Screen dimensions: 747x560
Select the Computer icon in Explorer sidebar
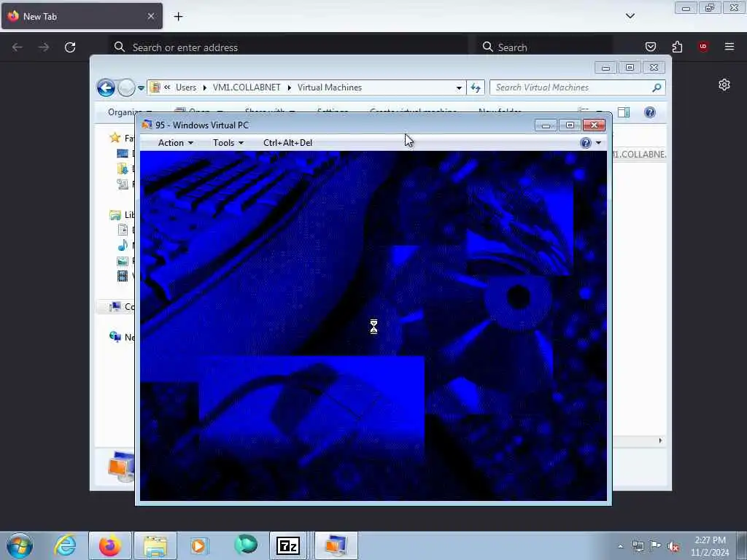click(115, 307)
